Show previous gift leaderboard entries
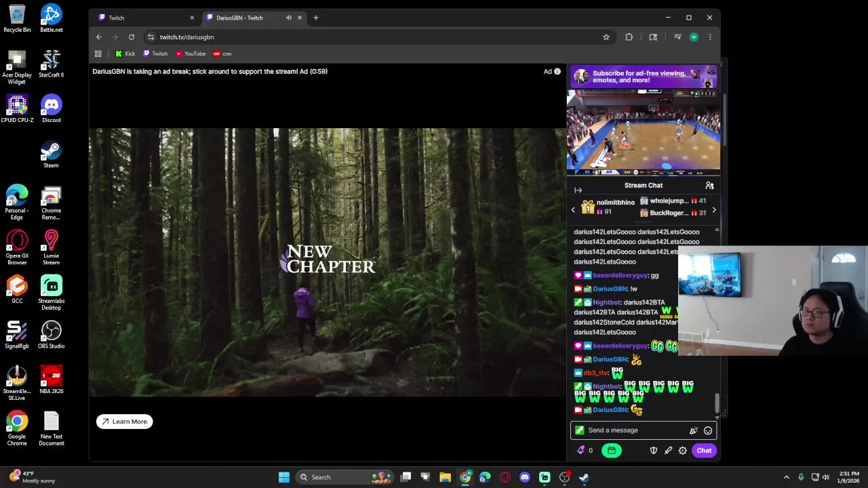 (573, 210)
